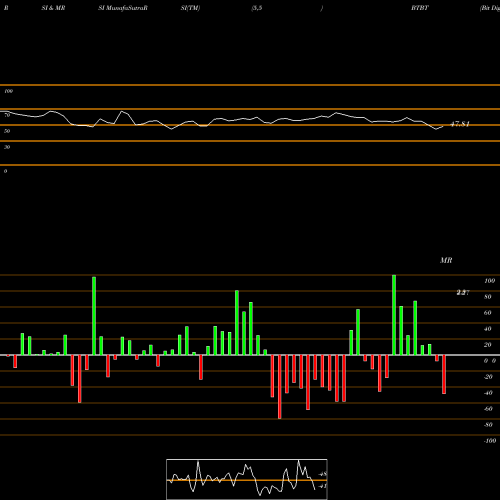Click the last red bar at chart end
The width and height of the screenshot is (500, 500).
point(444,374)
